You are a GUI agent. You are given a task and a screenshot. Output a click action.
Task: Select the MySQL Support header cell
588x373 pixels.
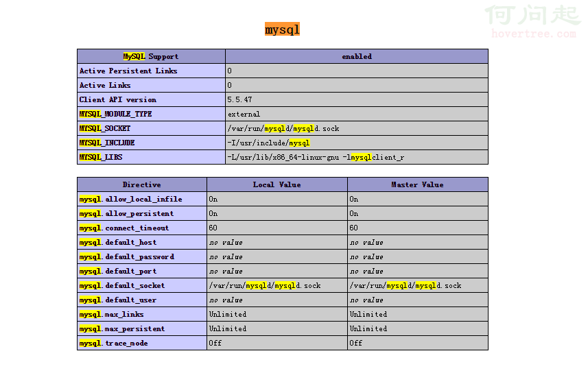point(151,56)
